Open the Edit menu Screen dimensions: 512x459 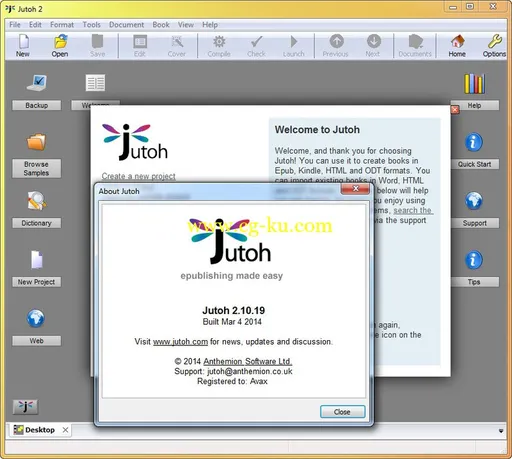tap(35, 25)
